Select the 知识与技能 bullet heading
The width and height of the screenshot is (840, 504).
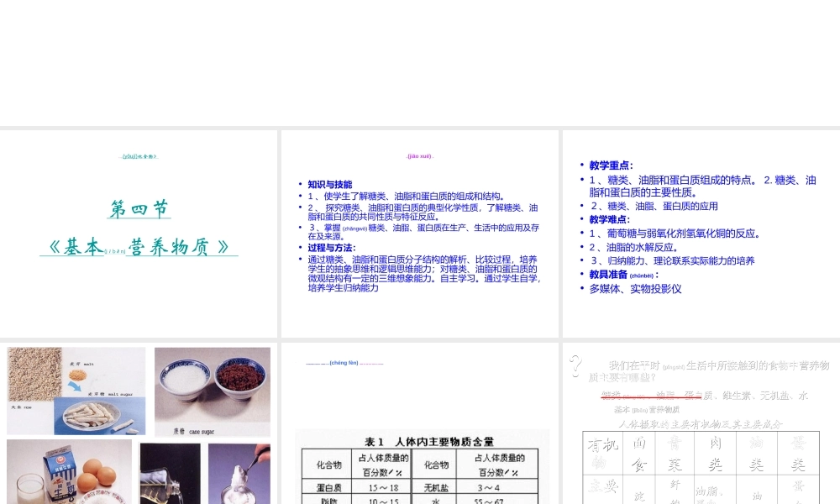pyautogui.click(x=329, y=184)
